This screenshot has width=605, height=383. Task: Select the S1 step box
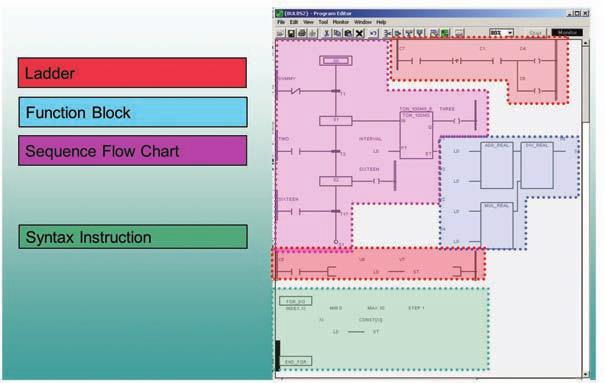click(x=336, y=121)
